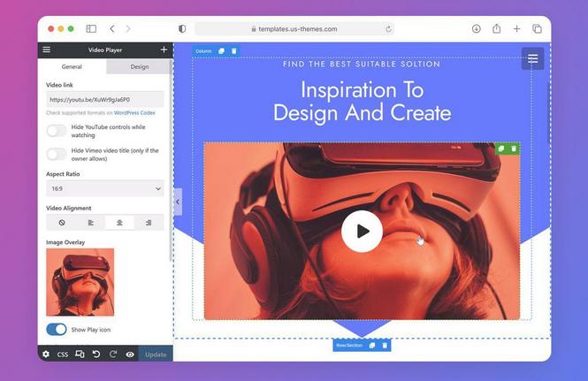Toggle Hide Vimeo video title
Viewport: 588px width, 381px height.
(x=57, y=154)
